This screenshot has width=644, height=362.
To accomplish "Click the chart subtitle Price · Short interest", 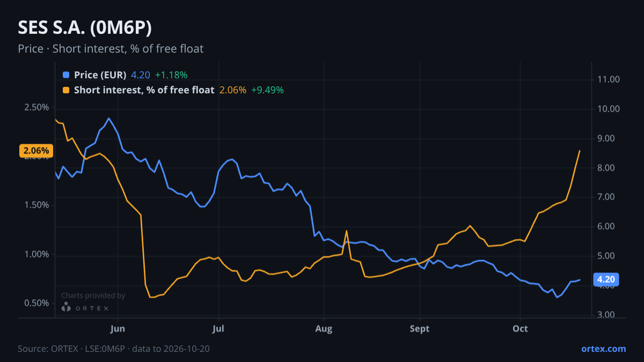I will coord(111,49).
